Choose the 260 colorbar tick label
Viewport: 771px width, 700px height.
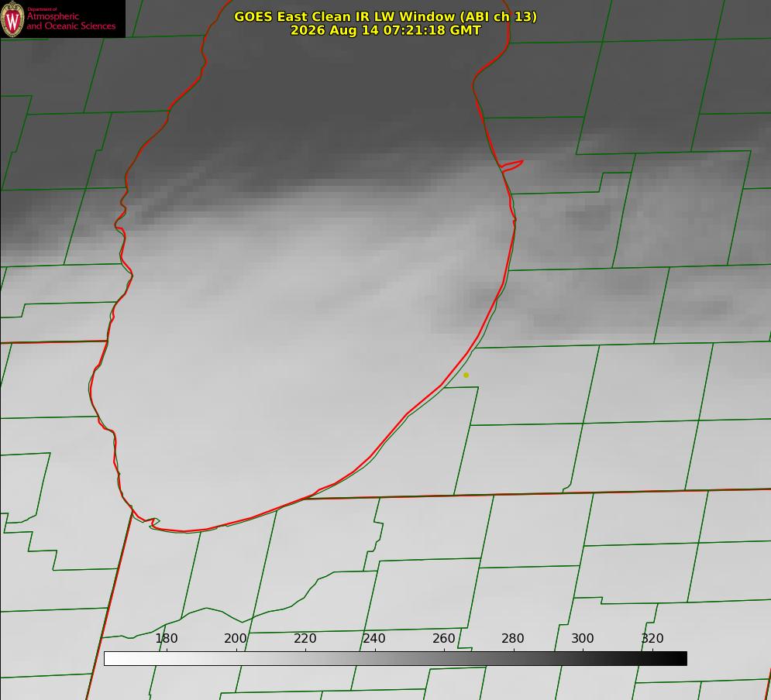coord(443,638)
